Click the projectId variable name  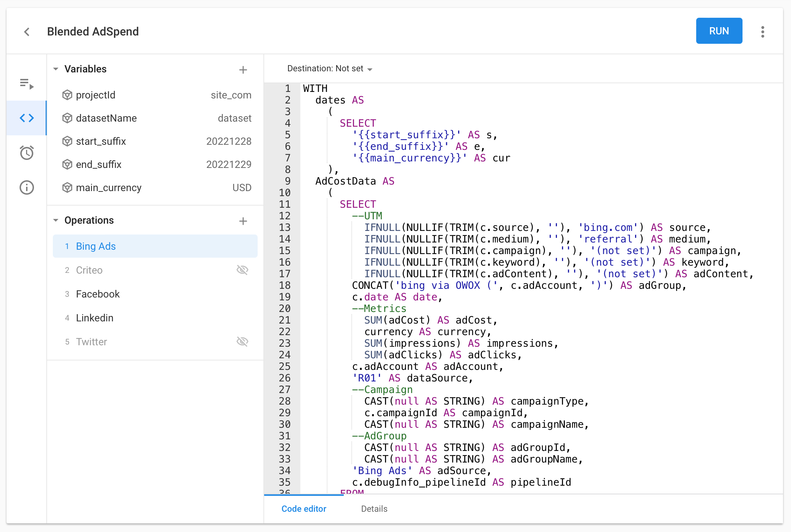coord(96,95)
